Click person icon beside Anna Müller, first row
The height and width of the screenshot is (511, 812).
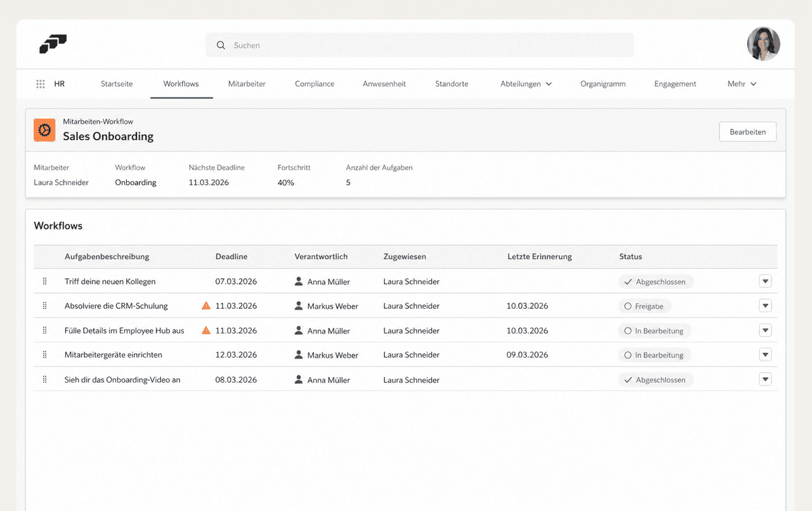click(x=299, y=281)
